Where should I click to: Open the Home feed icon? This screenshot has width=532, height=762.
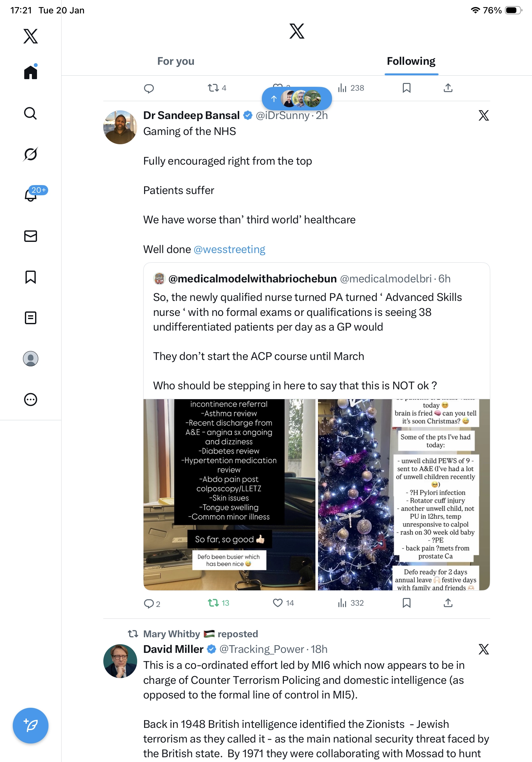31,72
